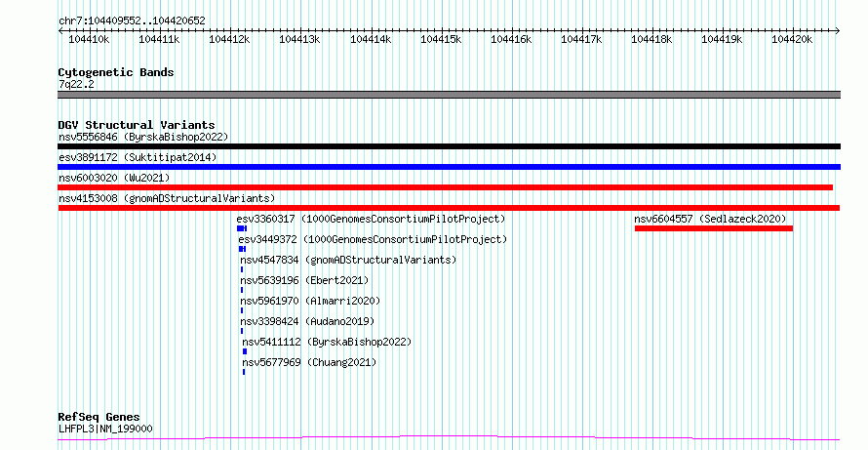The width and height of the screenshot is (868, 450).
Task: Open the nsv5961970 (Almarri2020) label
Action: [x=310, y=301]
